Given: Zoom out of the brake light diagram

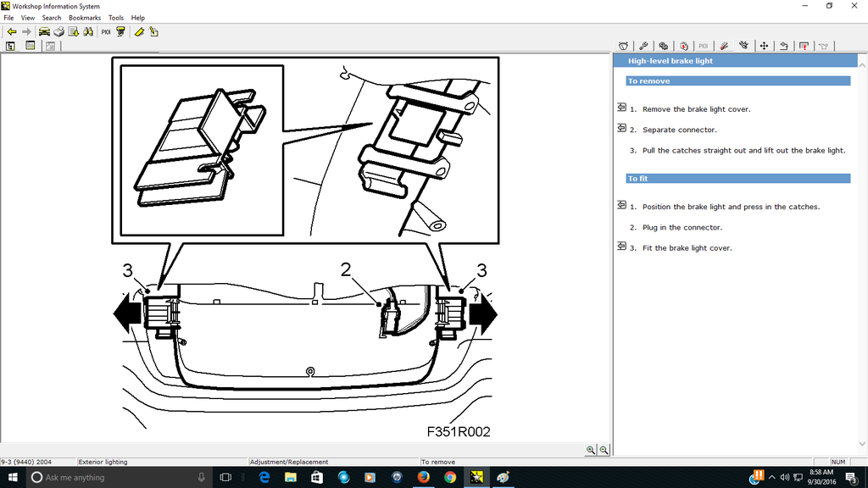Looking at the screenshot, I should tap(603, 450).
